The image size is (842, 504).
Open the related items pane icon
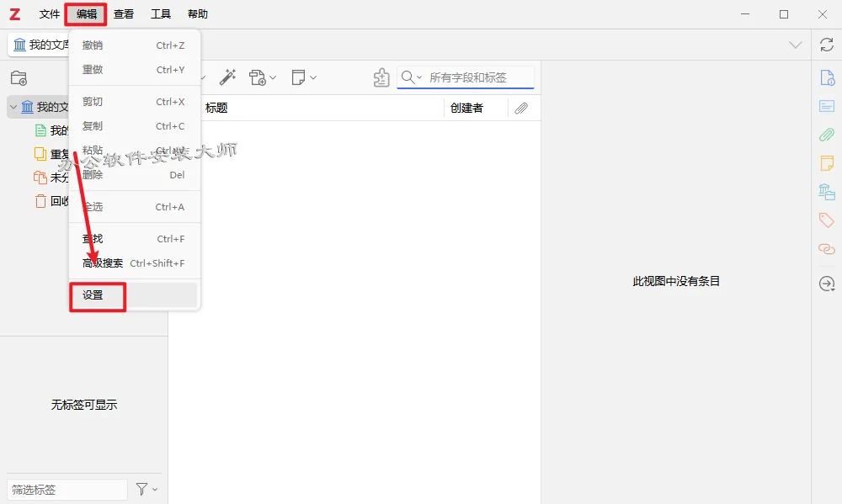click(827, 248)
